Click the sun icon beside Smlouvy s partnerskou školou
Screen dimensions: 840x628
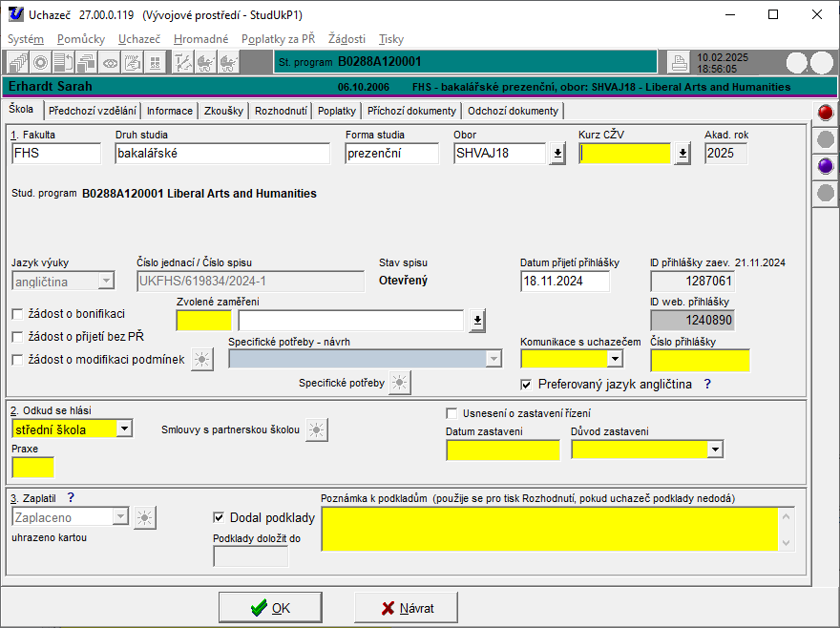(316, 429)
